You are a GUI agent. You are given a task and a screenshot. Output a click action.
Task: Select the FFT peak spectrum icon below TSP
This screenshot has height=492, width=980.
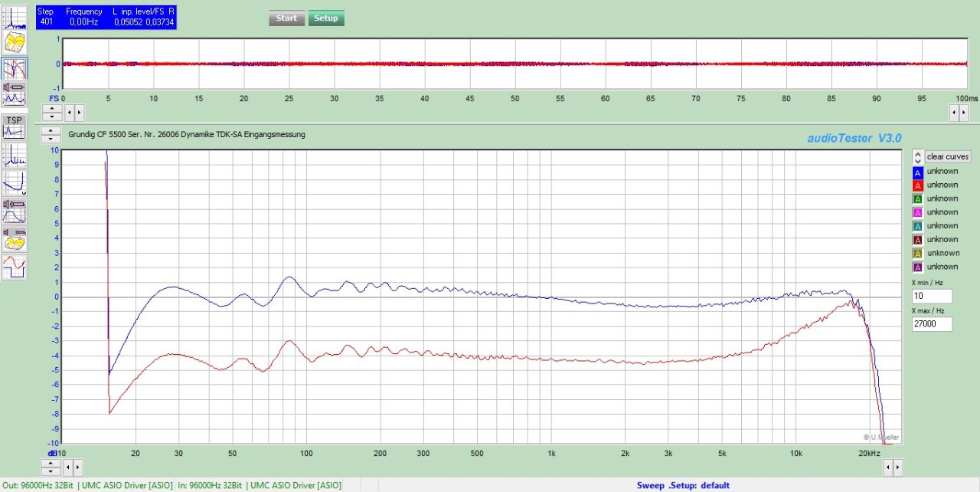click(15, 155)
